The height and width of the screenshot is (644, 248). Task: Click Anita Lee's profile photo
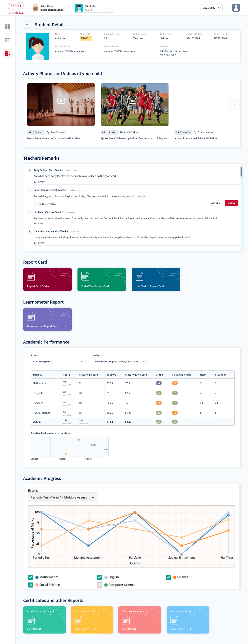coord(38,46)
